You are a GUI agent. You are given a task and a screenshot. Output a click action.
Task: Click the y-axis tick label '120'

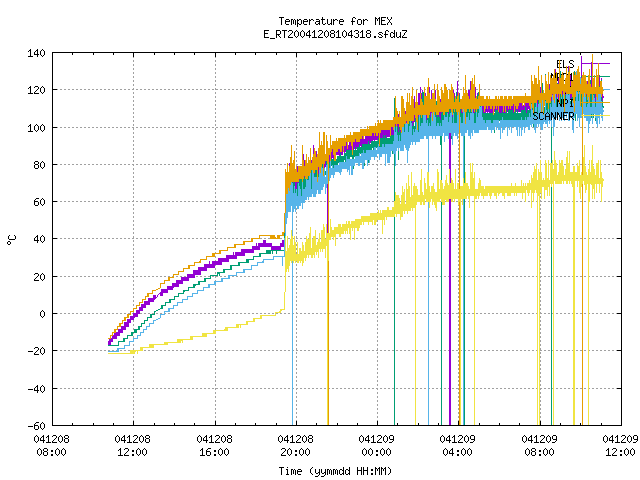(x=36, y=90)
